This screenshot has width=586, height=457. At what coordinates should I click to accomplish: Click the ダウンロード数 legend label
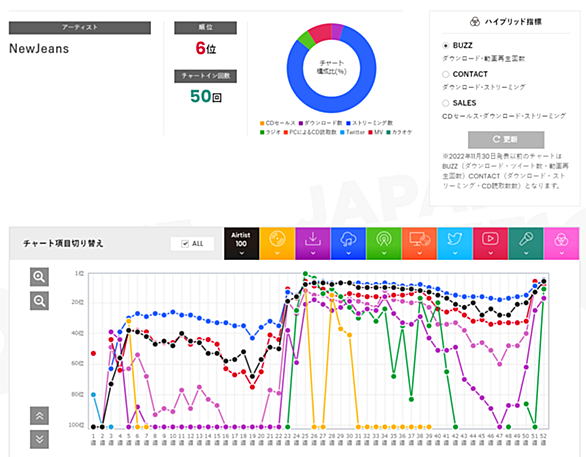coord(323,123)
